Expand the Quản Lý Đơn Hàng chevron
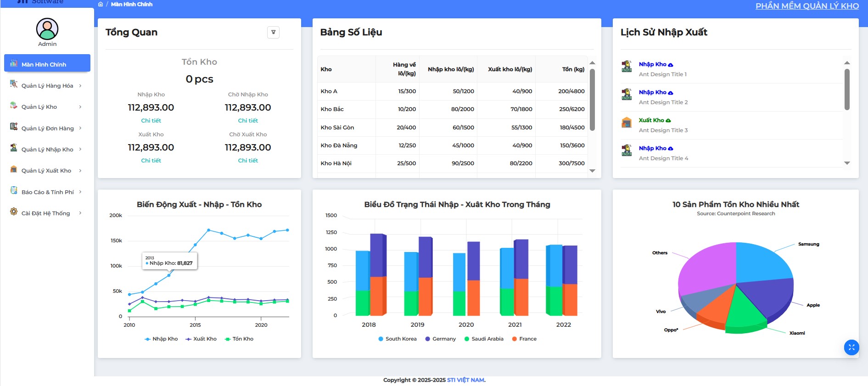868x386 pixels. coord(80,128)
